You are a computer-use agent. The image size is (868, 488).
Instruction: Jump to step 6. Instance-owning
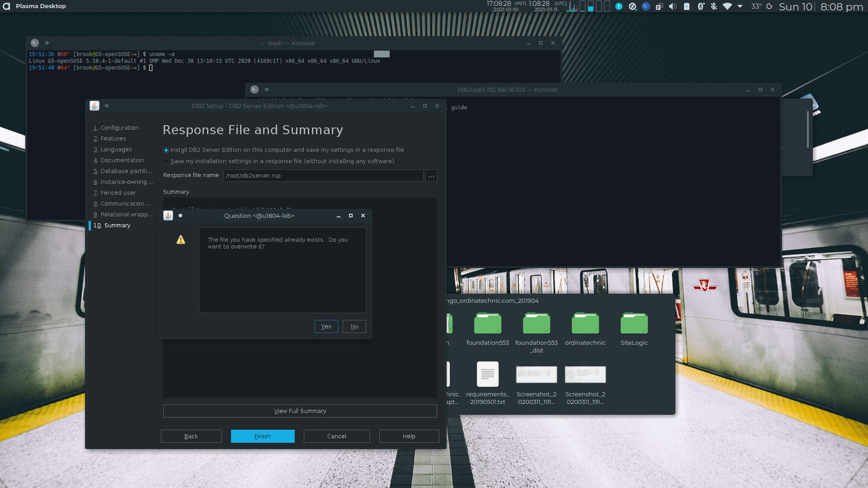click(123, 182)
